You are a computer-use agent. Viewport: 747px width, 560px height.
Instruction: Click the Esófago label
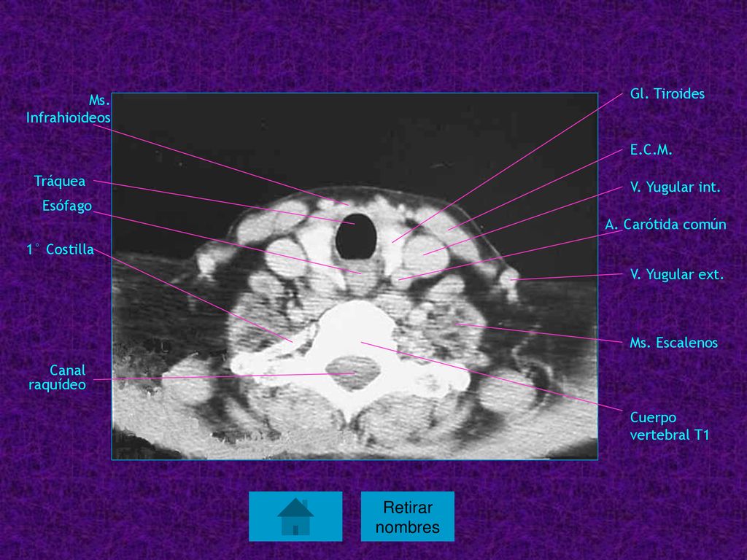point(67,206)
